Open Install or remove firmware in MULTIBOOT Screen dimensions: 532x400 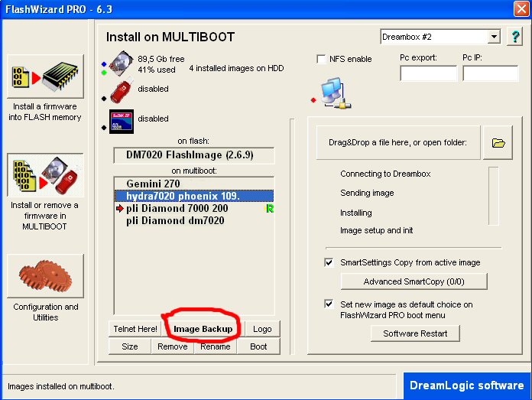[x=45, y=175]
